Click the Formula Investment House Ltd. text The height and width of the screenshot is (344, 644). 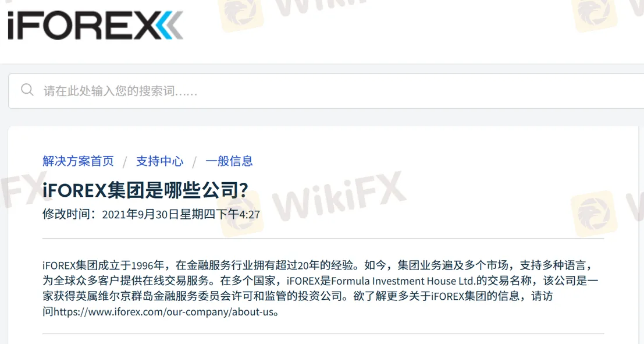coord(403,281)
